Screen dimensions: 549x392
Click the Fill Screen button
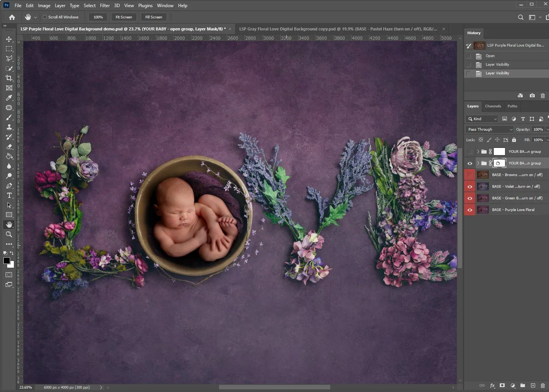tap(154, 17)
